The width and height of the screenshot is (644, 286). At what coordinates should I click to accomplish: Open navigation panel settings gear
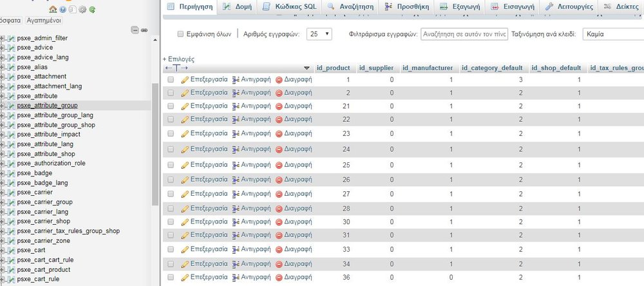point(82,9)
